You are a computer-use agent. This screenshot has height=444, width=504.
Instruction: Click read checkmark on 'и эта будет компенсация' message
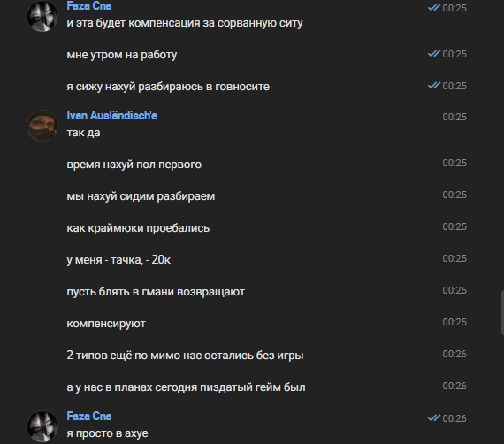(x=434, y=7)
